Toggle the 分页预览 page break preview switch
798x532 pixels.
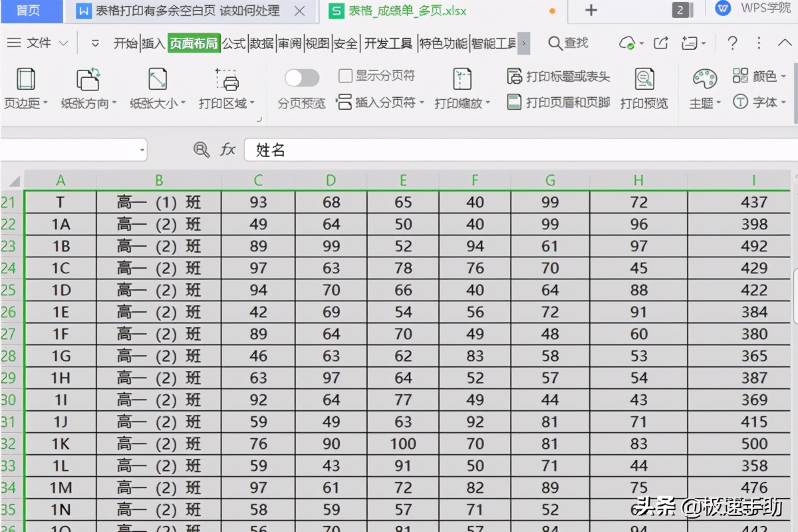click(x=301, y=78)
